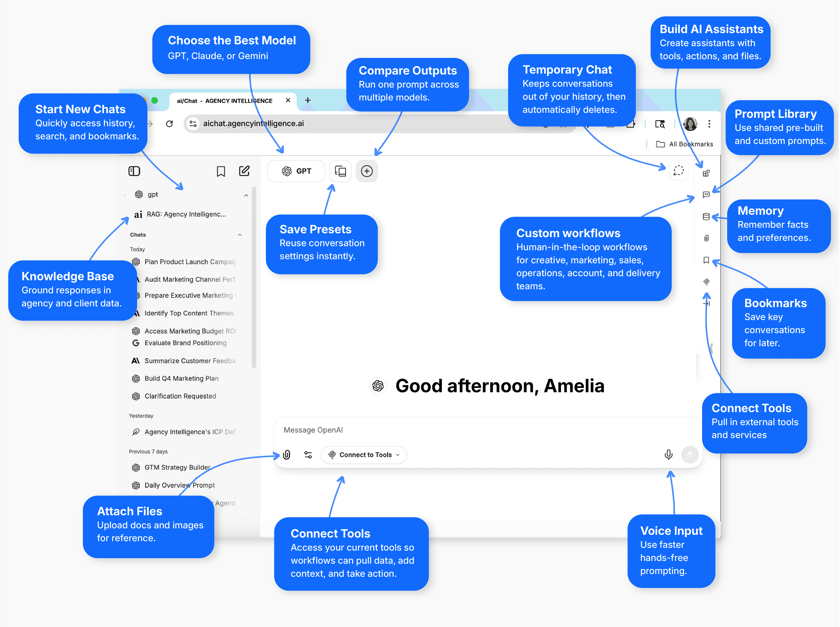
Task: Open the Summarize Customer Feedba chat
Action: click(x=184, y=361)
